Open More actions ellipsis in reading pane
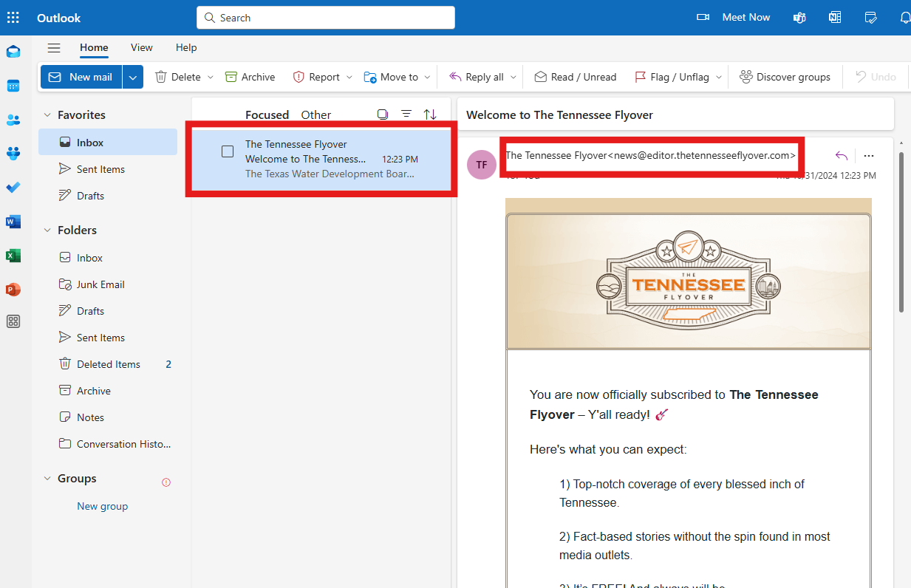The width and height of the screenshot is (911, 588). click(x=869, y=156)
